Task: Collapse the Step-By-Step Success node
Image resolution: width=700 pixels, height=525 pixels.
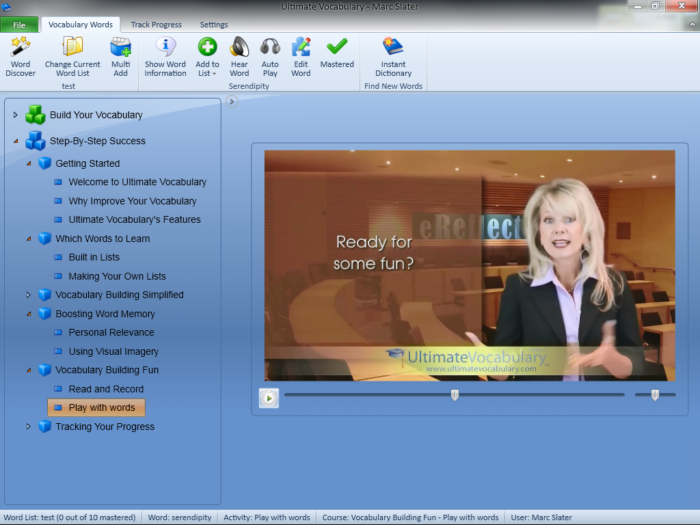Action: point(16,141)
